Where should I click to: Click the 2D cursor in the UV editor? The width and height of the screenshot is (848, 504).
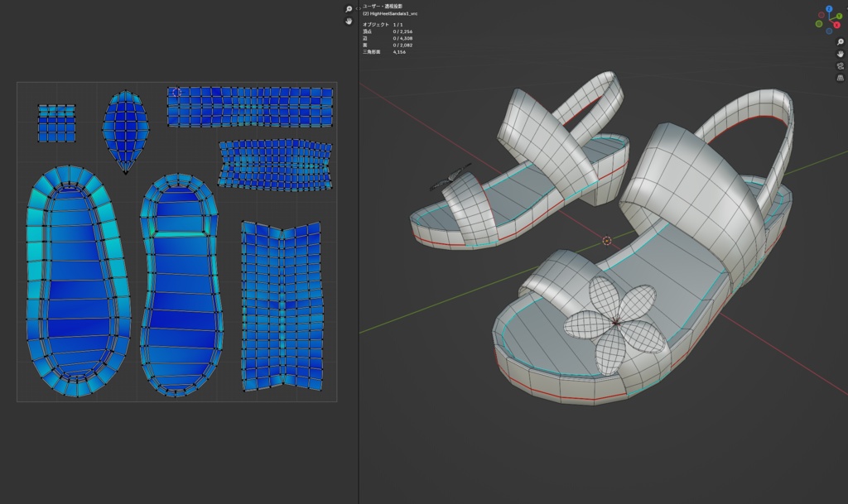tap(176, 93)
